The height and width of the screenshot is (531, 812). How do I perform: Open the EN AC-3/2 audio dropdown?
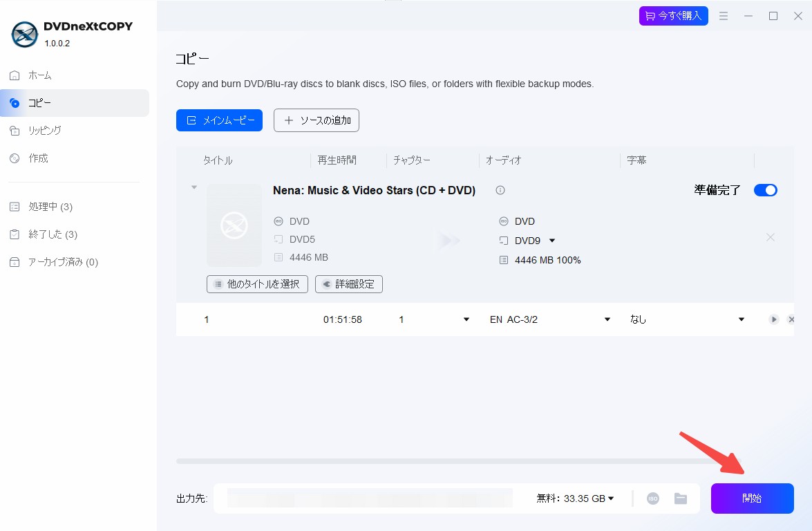[x=607, y=319]
